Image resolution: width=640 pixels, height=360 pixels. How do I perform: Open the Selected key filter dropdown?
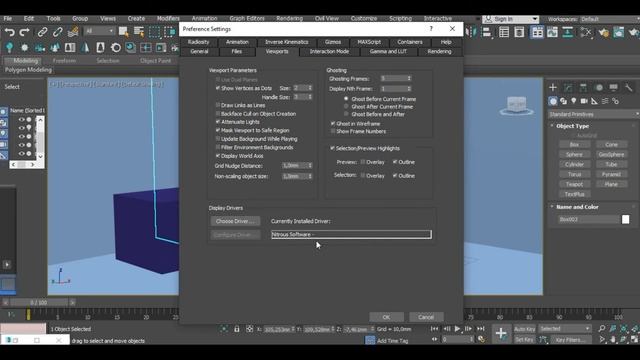pyautogui.click(x=564, y=329)
